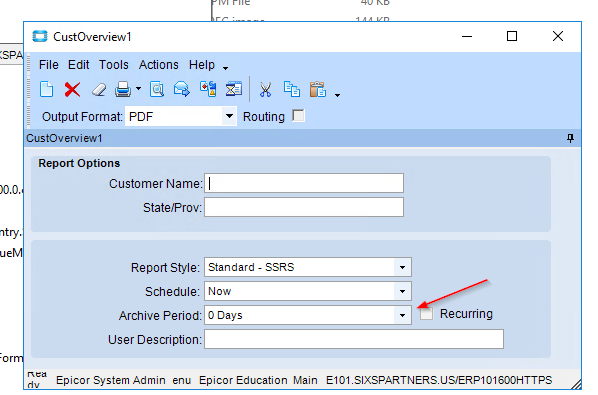598x395 pixels.
Task: Open the Actions menu
Action: pyautogui.click(x=159, y=65)
